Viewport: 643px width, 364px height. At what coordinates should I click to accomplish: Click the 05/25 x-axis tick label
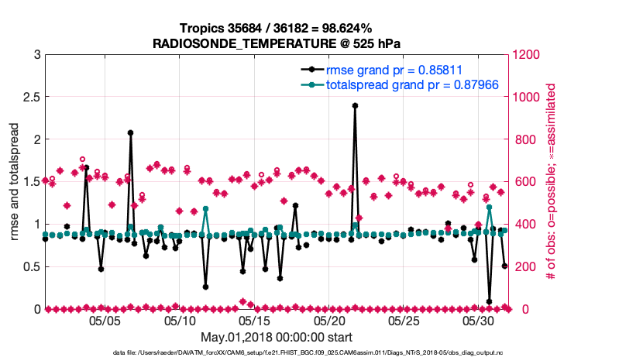pos(404,320)
